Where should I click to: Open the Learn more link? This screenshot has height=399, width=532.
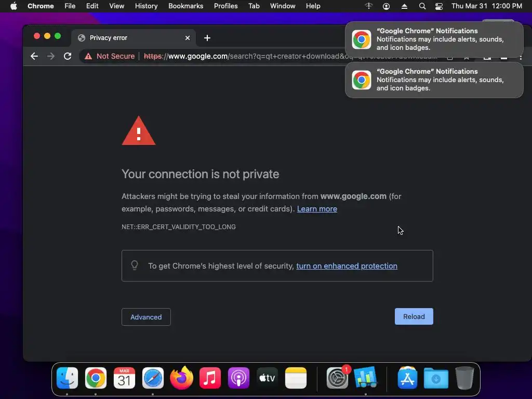(317, 209)
